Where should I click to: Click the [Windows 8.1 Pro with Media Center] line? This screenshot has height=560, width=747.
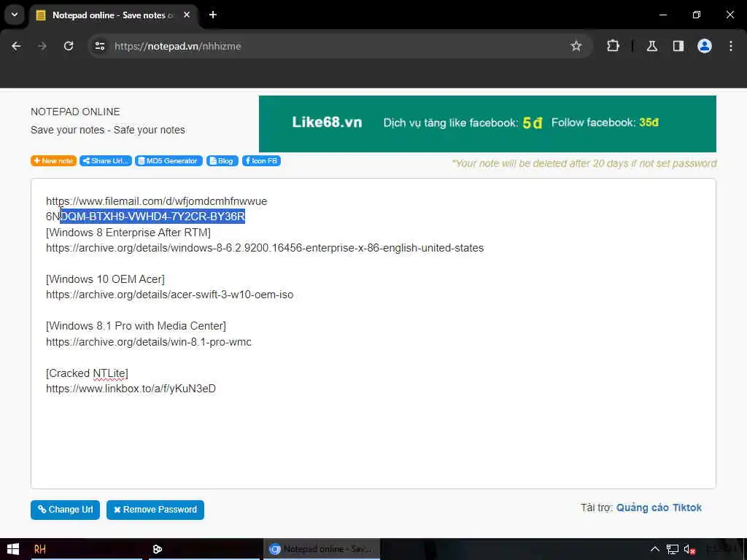click(136, 326)
